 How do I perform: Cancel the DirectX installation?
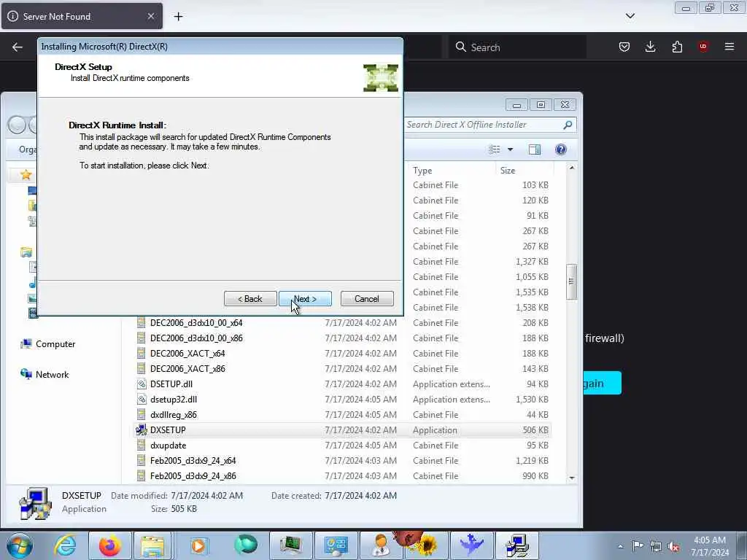coord(367,298)
